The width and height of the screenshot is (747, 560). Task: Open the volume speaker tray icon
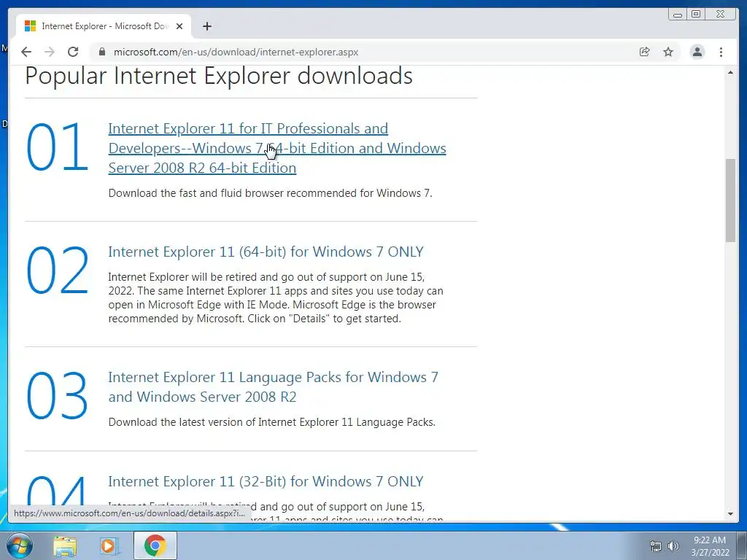pos(673,546)
